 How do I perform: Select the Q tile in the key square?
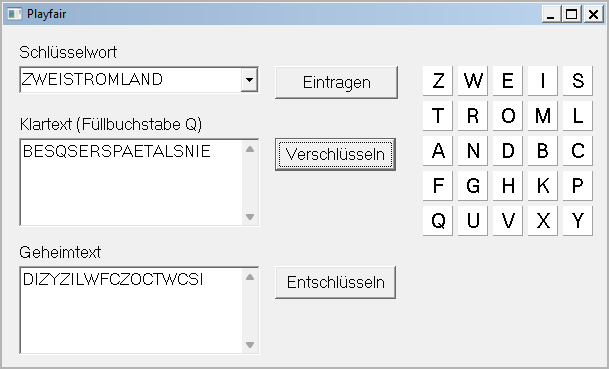tap(438, 221)
